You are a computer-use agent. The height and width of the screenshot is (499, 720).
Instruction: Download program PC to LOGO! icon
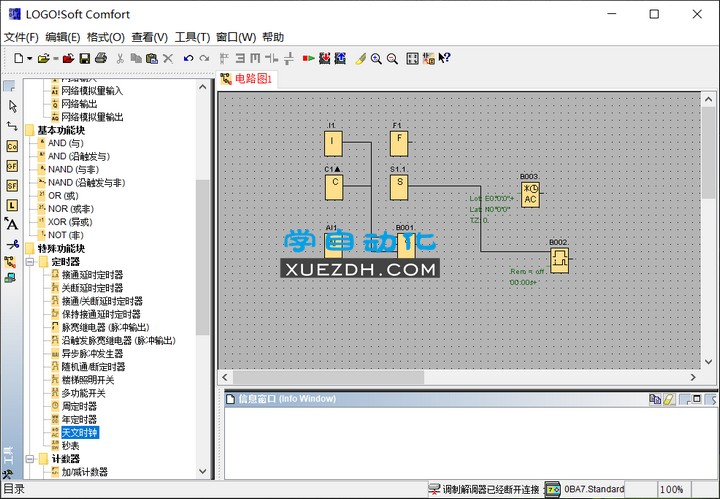pyautogui.click(x=325, y=58)
